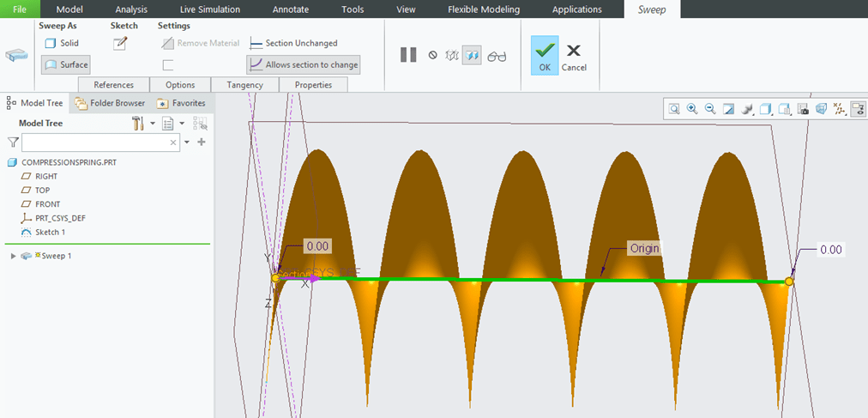Screen dimensions: 868x418
Task: Click the refit zoom icon
Action: 674,109
